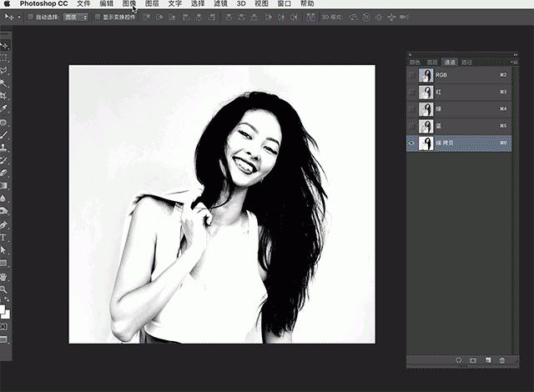Select the Zoom tool in toolbar

(x=4, y=289)
